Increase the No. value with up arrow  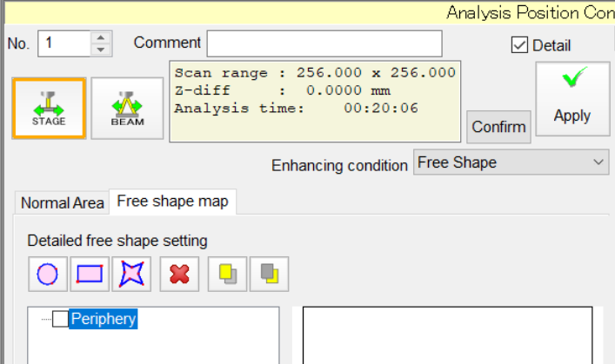pyautogui.click(x=102, y=37)
